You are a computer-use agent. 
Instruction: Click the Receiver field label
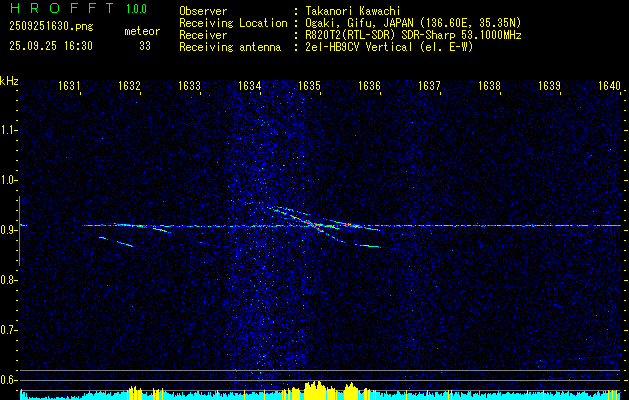coord(203,35)
